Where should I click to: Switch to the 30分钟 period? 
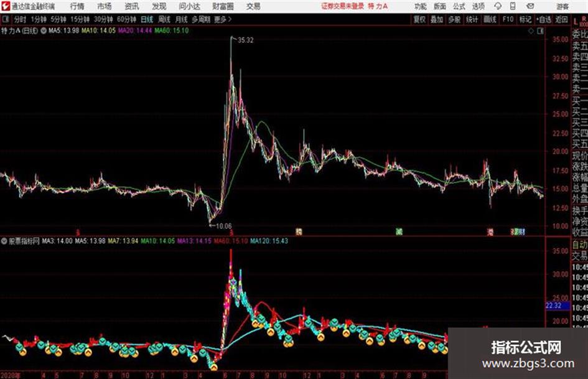coord(103,19)
